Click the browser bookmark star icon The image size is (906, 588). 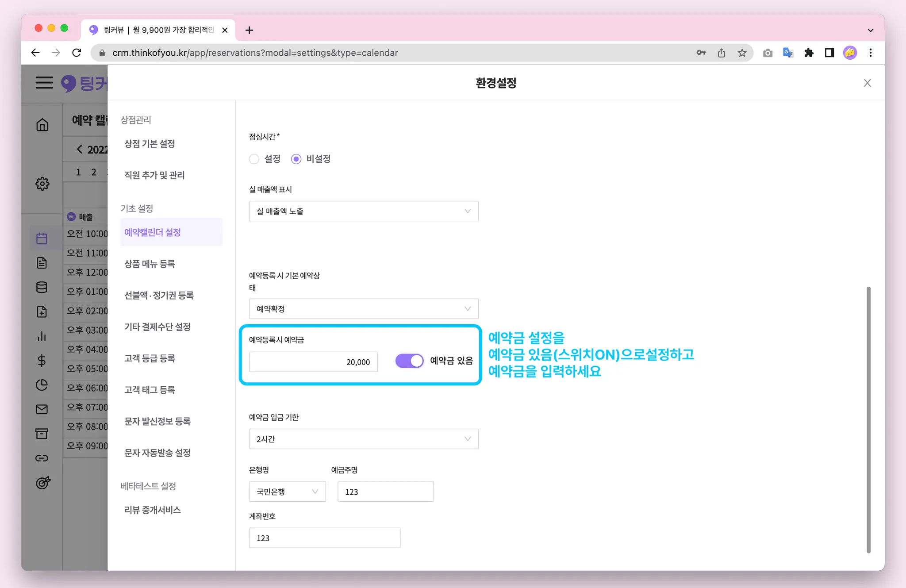pos(742,53)
